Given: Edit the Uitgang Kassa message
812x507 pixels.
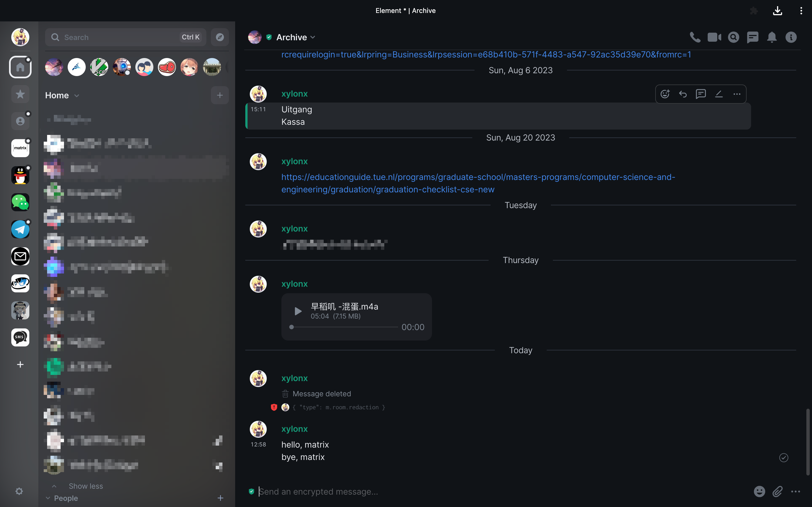Looking at the screenshot, I should [719, 94].
